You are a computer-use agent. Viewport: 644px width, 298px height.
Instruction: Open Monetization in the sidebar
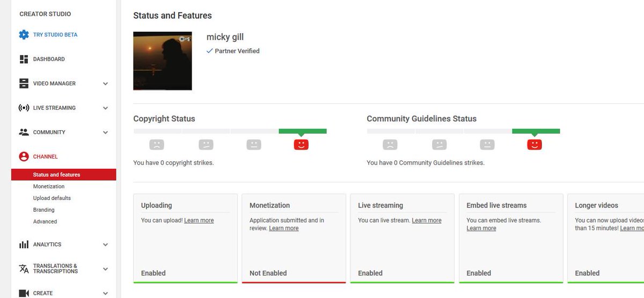coord(49,187)
